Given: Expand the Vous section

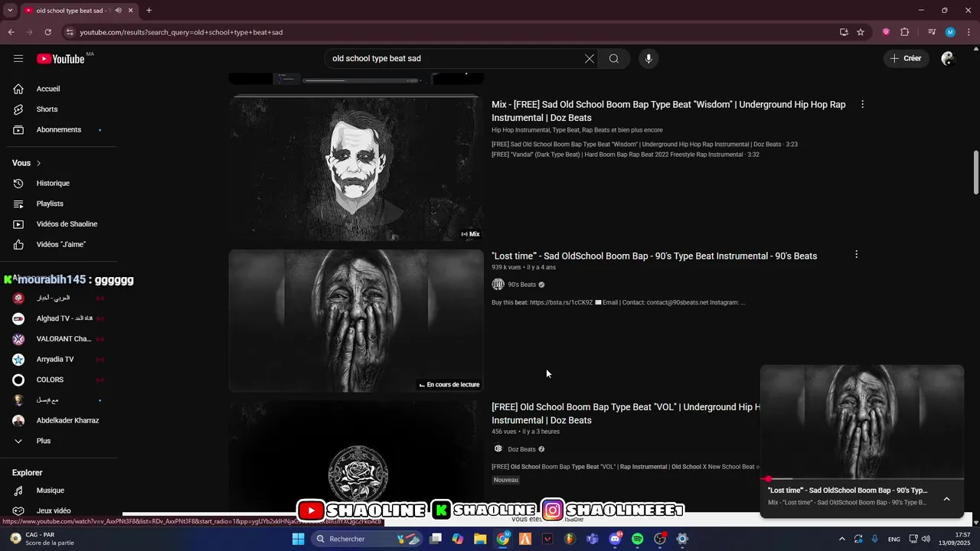Looking at the screenshot, I should [x=27, y=163].
